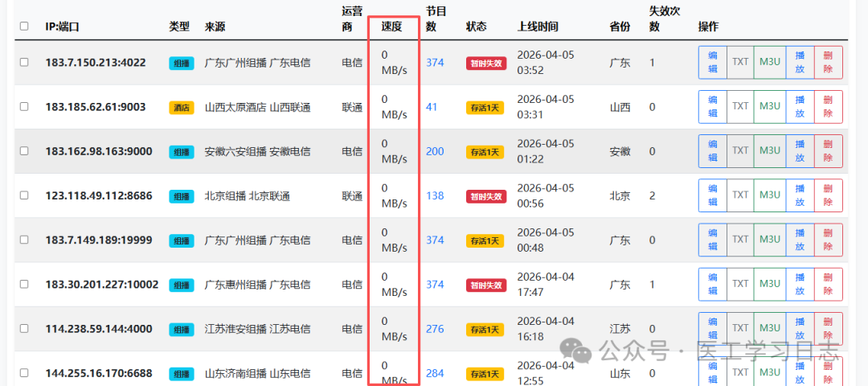Click M3U button for 114.238.59.144:4000
This screenshot has width=868, height=386.
(x=770, y=328)
